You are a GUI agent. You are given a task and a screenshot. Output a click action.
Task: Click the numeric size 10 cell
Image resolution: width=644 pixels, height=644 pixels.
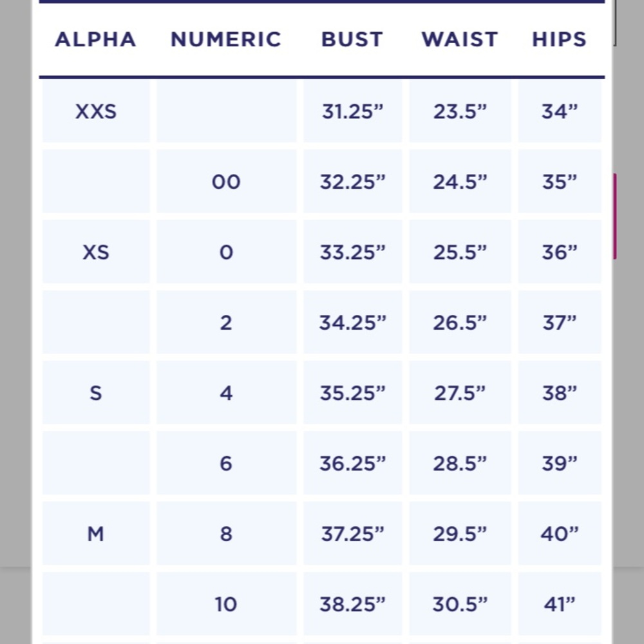pos(226,604)
